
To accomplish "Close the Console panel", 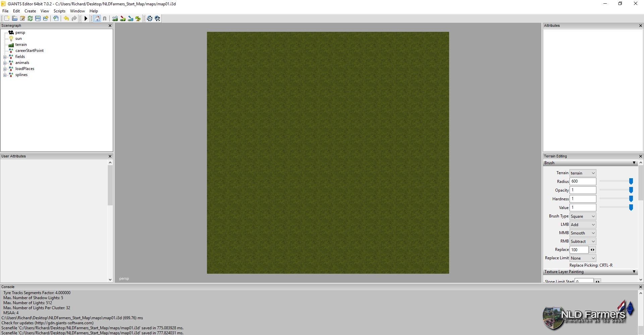I will 640,287.
